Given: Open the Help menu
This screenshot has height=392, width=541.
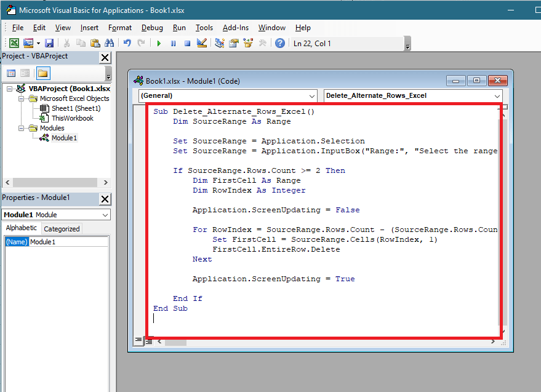Looking at the screenshot, I should point(303,28).
